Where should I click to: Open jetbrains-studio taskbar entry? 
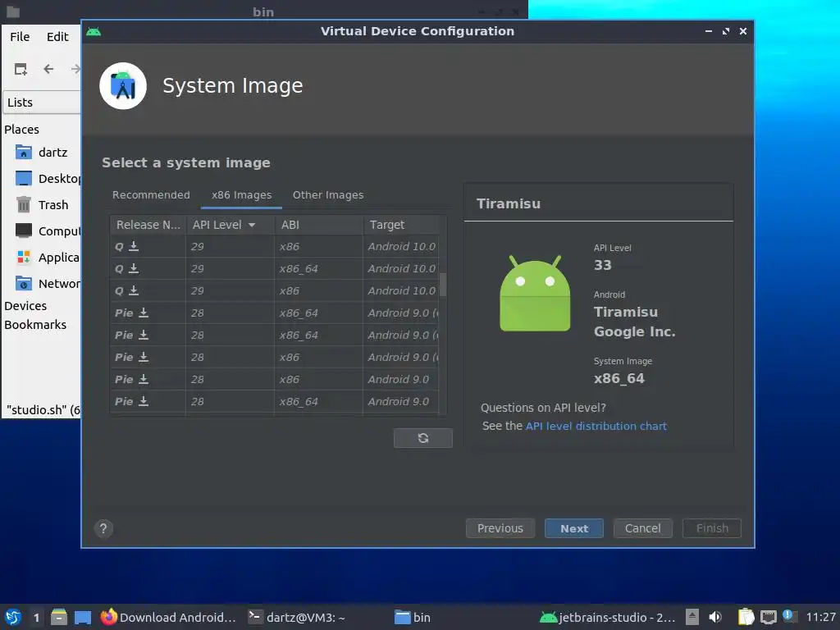click(x=607, y=617)
